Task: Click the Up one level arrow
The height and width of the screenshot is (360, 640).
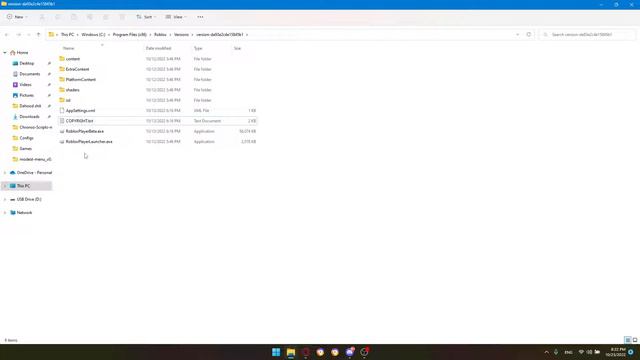Action: click(38, 35)
